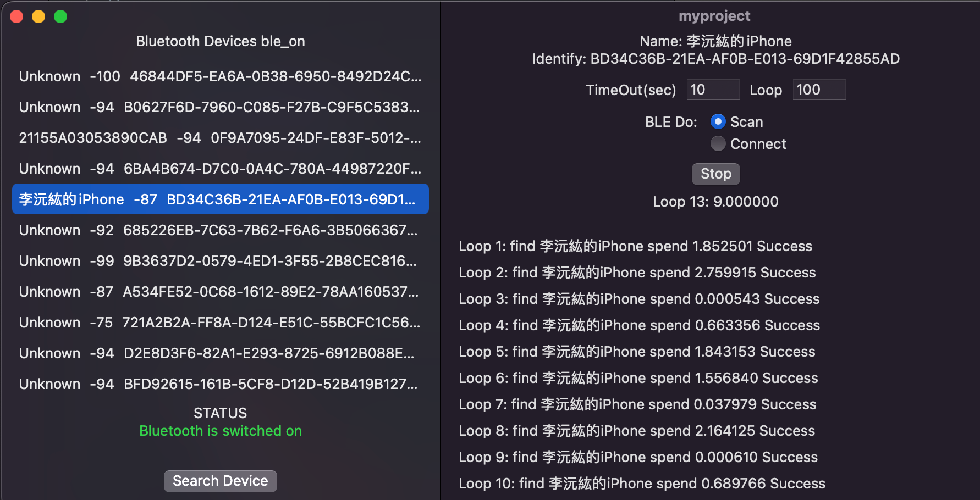Viewport: 980px width, 500px height.
Task: Select device 21155A03053890CAB from the list
Action: tap(220, 138)
